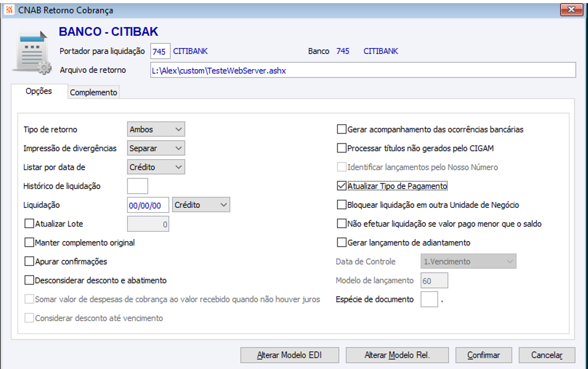Click Somar valor de despesas de cobrança checkbox

click(29, 299)
